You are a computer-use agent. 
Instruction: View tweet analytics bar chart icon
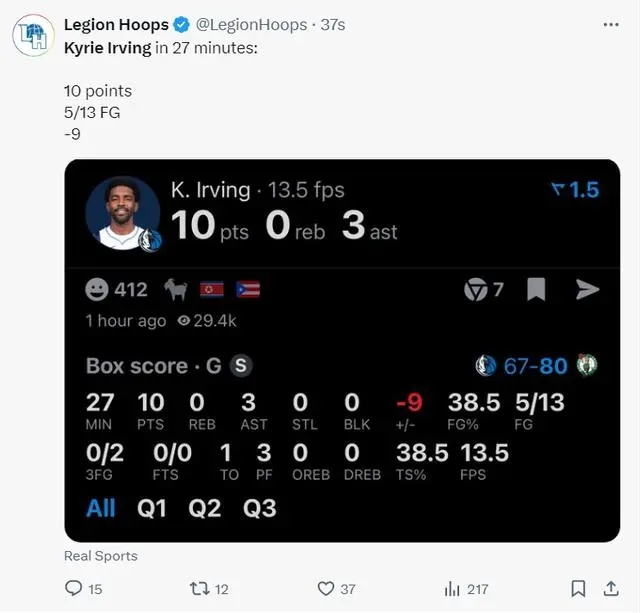click(x=452, y=589)
